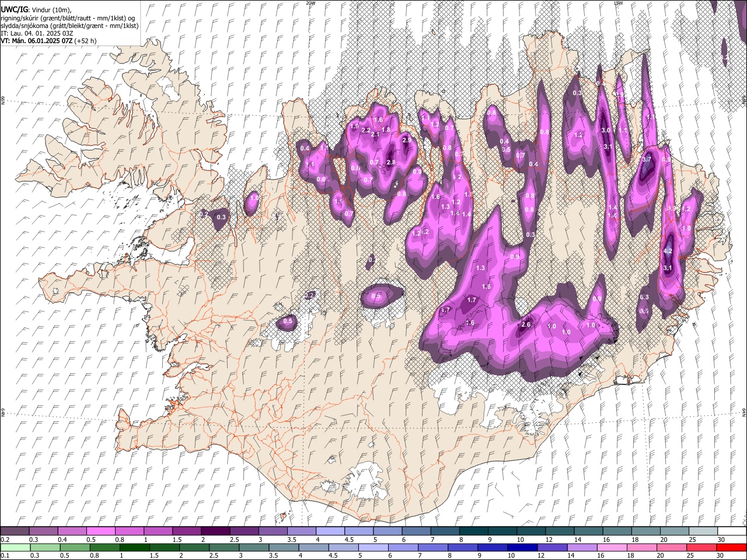This screenshot has height=560, width=747.
Task: Click the 'slydda/snjókoma' legend description line
Action: 69,25
